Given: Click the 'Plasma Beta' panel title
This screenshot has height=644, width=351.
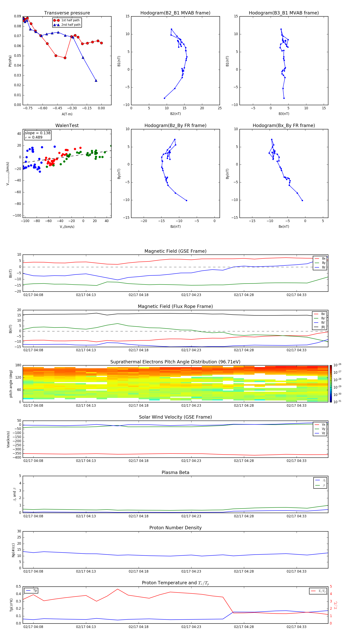Looking at the screenshot, I should point(175,473).
